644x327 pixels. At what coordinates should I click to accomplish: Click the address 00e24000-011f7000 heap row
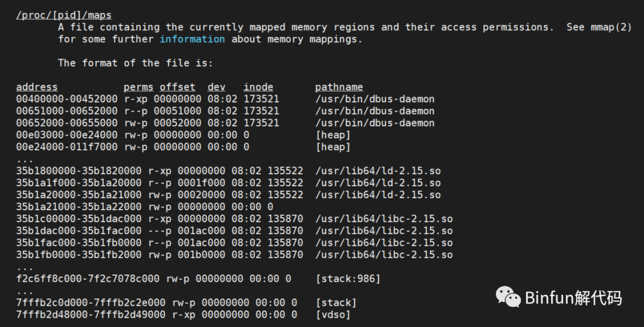67,147
